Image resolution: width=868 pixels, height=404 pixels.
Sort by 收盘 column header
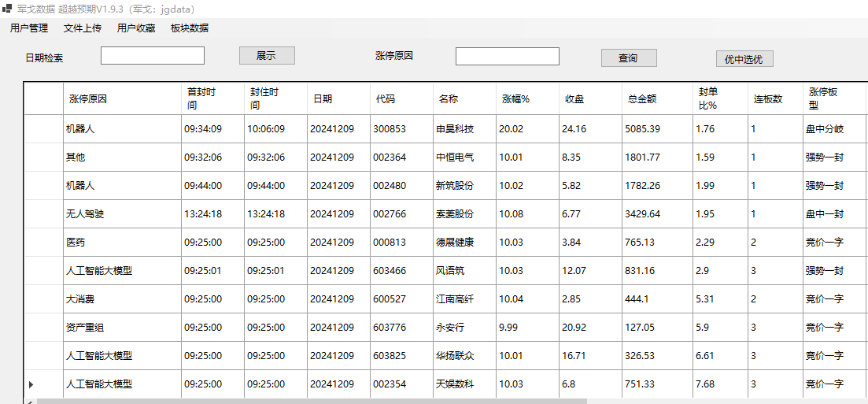pyautogui.click(x=591, y=99)
